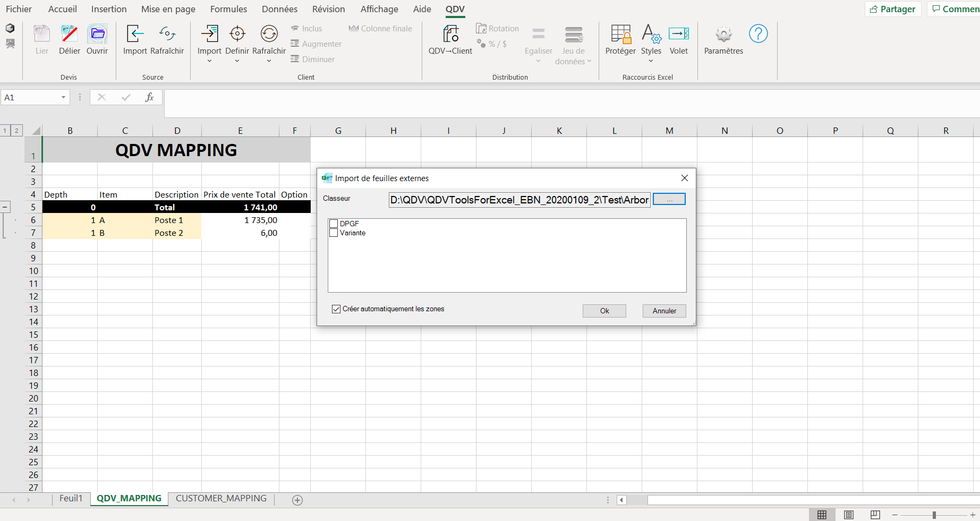Click the horizontal scrollbar left arrow

pyautogui.click(x=621, y=500)
